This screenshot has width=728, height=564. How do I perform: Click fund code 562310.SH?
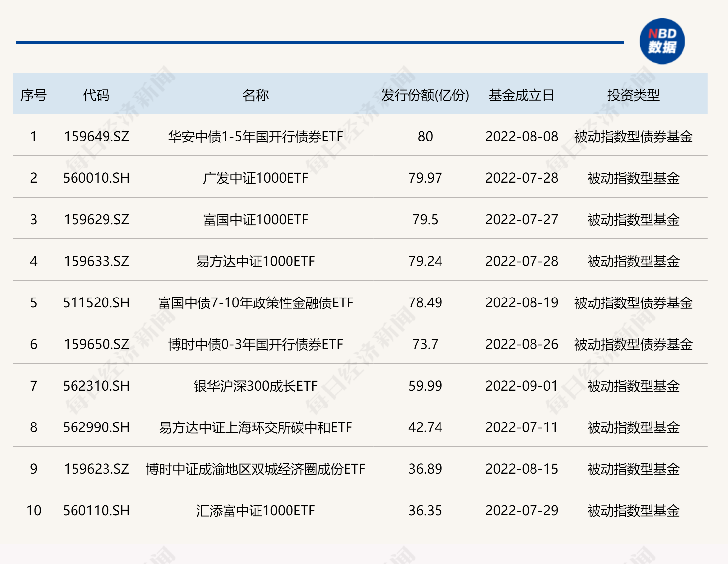pos(96,386)
